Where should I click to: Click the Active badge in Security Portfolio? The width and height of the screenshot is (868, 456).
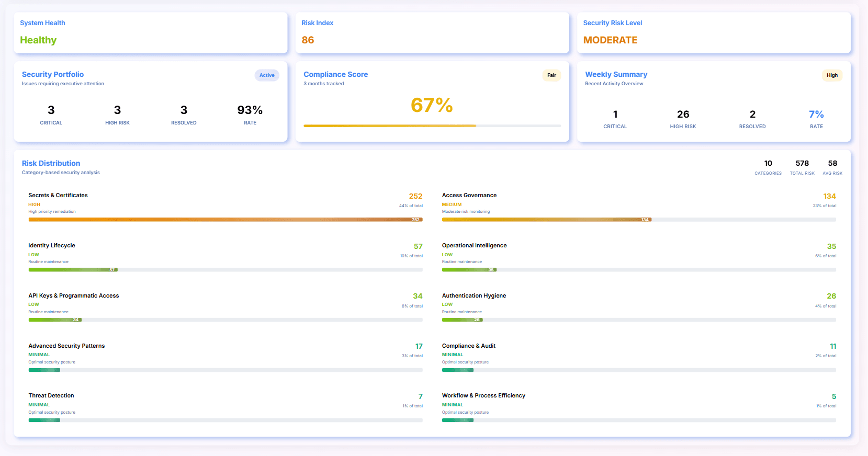pos(267,75)
